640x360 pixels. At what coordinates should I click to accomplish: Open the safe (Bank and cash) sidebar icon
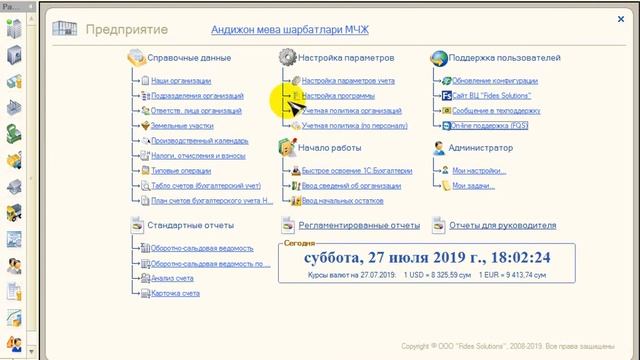point(14,55)
